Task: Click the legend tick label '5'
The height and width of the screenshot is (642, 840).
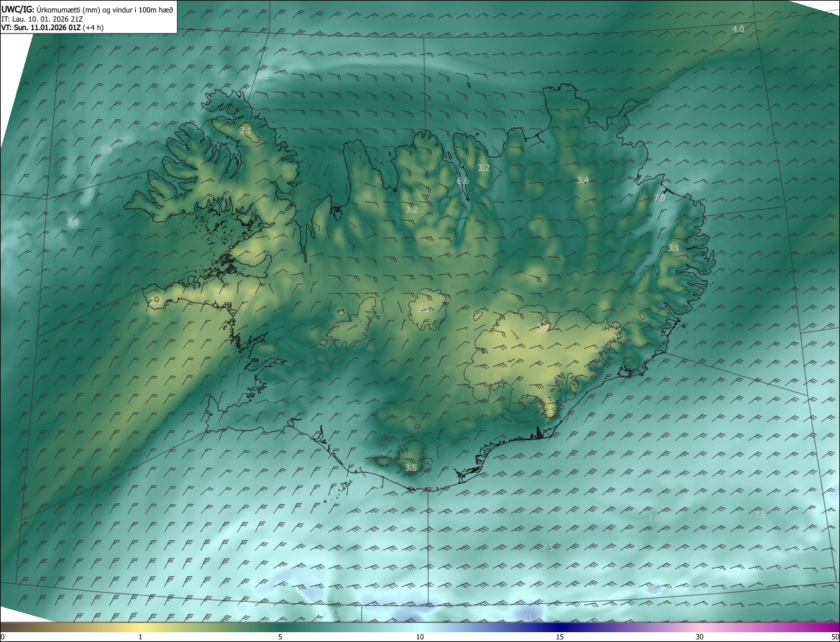Action: click(280, 637)
